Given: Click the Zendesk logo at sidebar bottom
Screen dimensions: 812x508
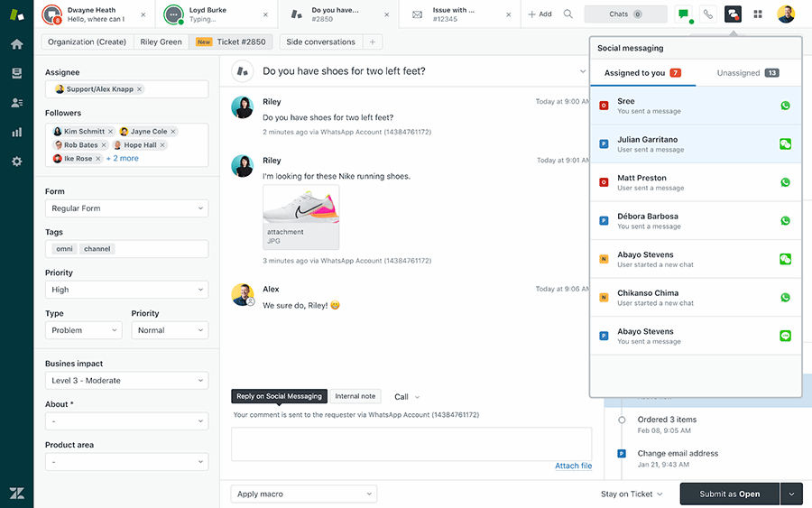Looking at the screenshot, I should [x=16, y=493].
